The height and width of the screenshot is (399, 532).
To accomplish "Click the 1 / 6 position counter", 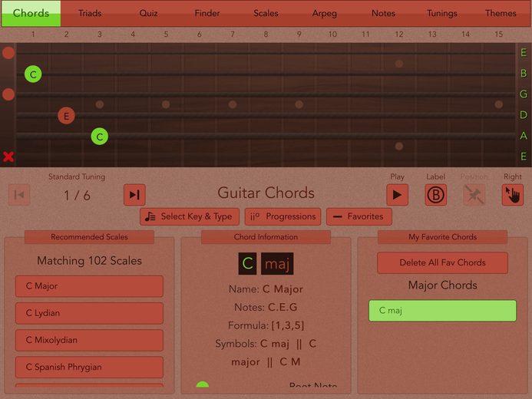I will coord(77,196).
